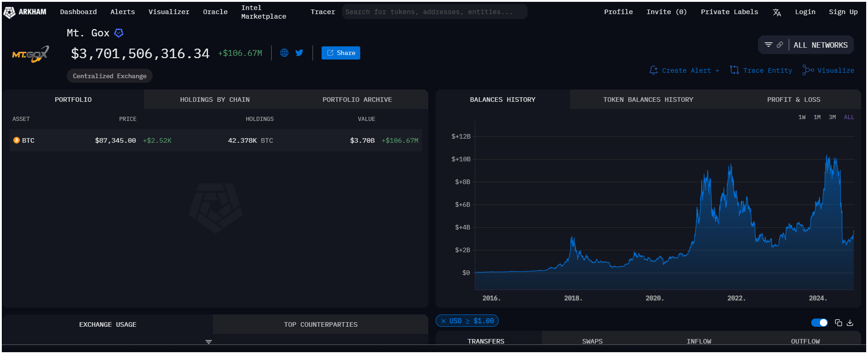Select Balances History tab
868x354 pixels.
click(x=502, y=100)
